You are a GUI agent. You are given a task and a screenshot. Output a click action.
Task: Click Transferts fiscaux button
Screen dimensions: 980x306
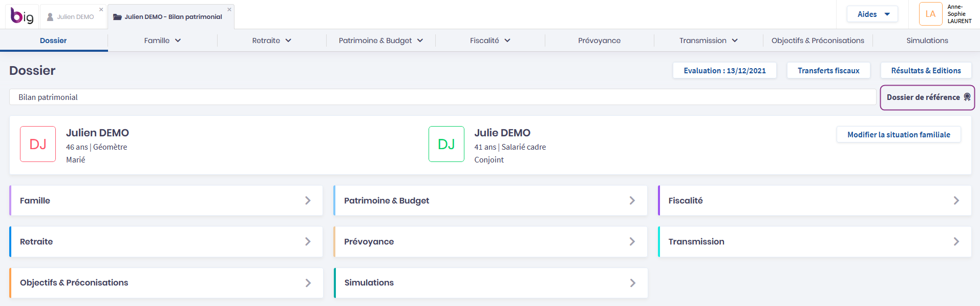[828, 70]
